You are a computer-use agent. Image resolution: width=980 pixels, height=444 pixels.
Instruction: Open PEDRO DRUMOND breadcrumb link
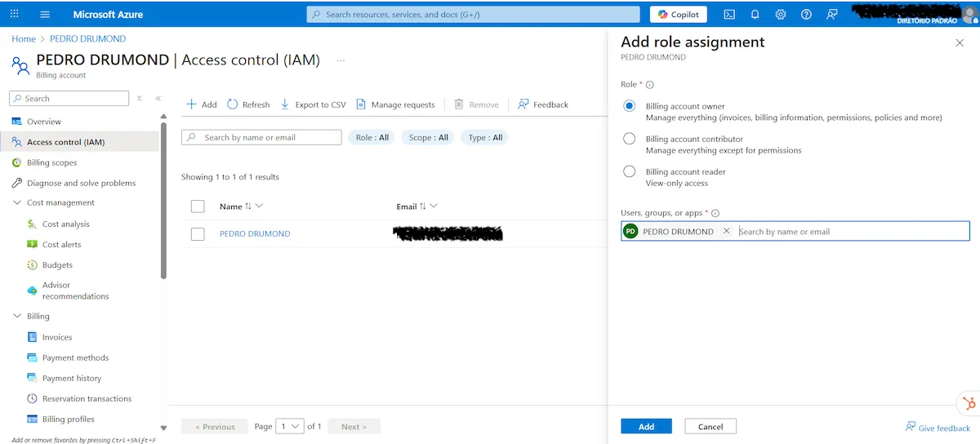(87, 38)
